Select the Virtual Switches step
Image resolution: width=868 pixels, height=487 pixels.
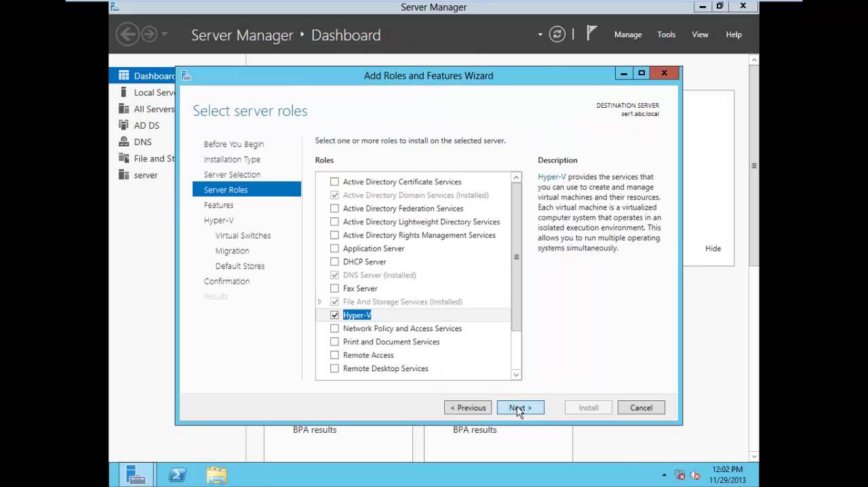[x=243, y=235]
